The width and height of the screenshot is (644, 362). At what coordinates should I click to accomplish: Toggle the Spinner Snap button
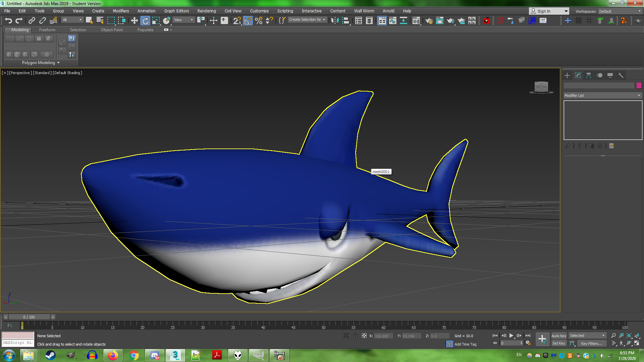[269, 21]
